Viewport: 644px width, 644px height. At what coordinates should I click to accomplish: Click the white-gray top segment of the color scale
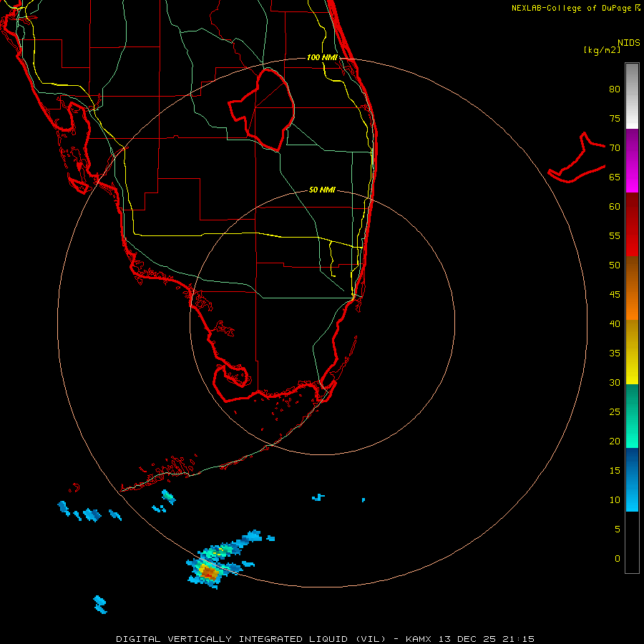pos(632,96)
